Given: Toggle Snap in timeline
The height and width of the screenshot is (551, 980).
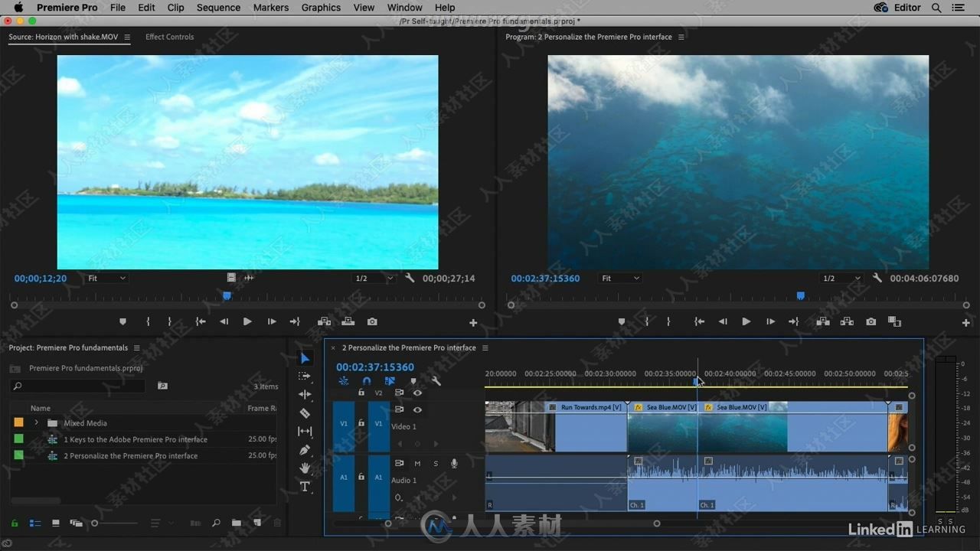Looking at the screenshot, I should (367, 380).
